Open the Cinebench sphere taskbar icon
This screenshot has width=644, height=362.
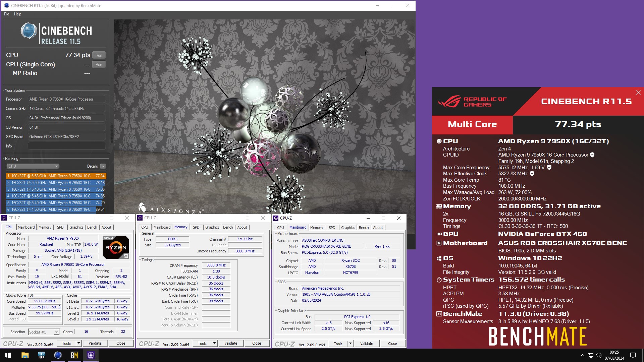58,355
